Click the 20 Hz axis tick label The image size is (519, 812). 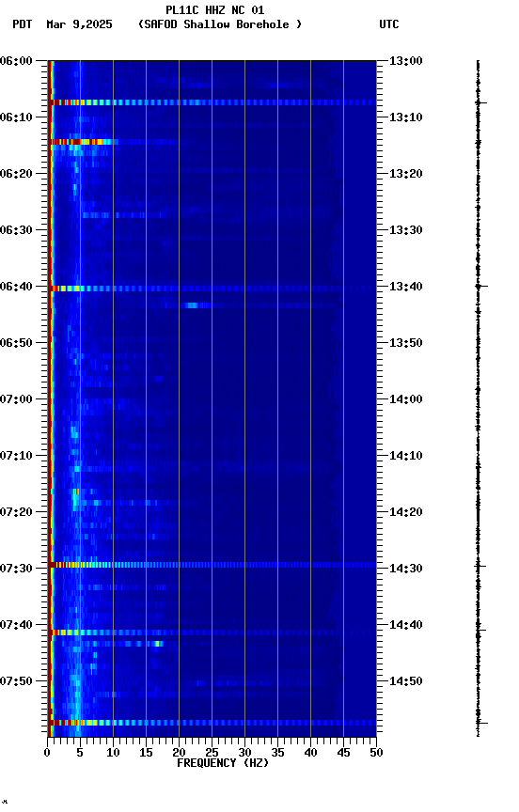point(179,753)
